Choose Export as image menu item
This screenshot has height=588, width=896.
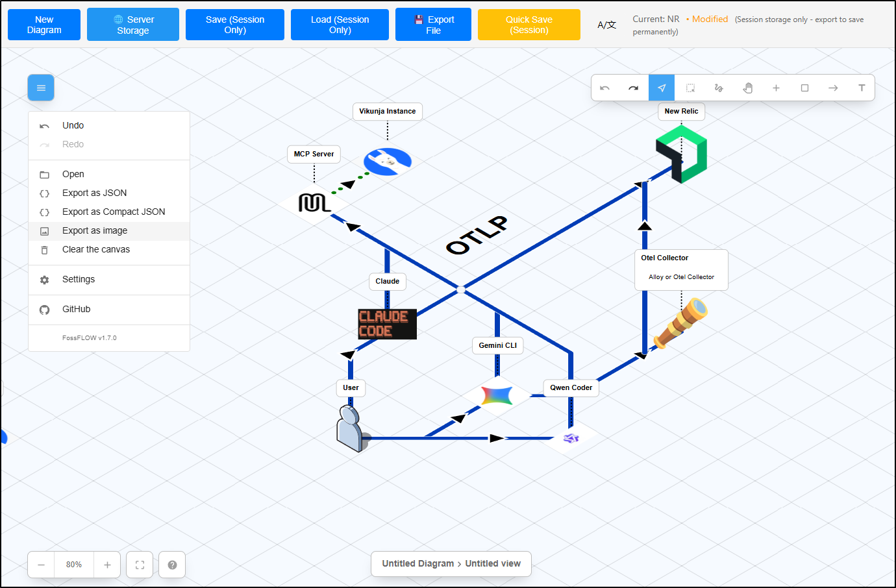(95, 231)
